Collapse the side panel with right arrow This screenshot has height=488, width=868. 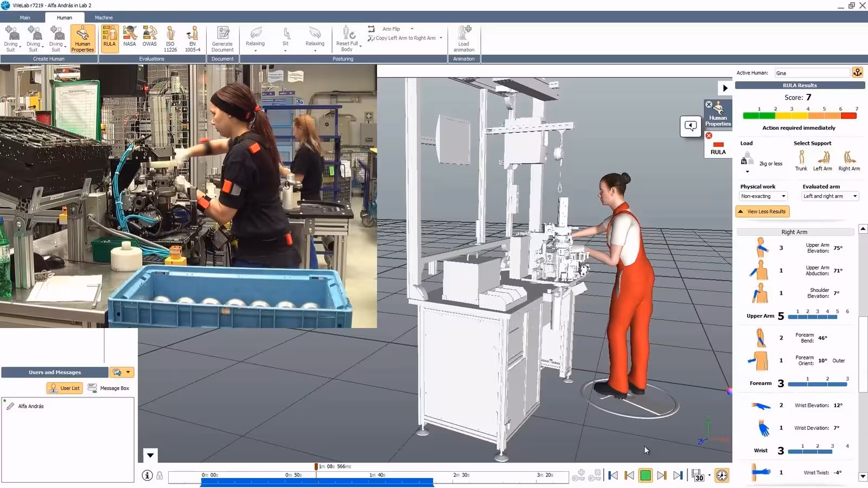coord(725,88)
